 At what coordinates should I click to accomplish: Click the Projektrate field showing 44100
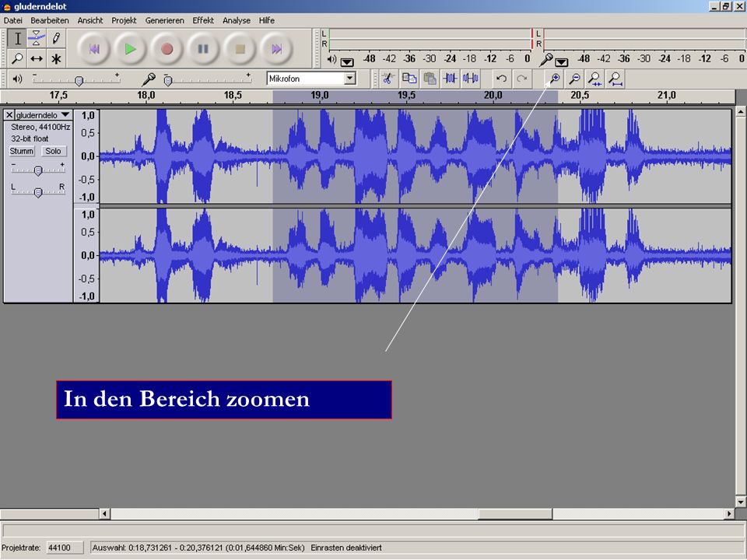click(65, 548)
